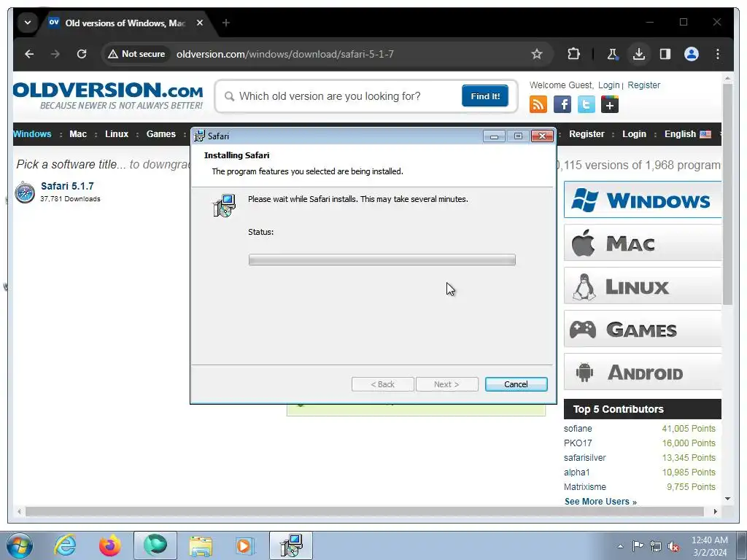Select the Games platform banner
Viewport: 747px width, 560px height.
[x=643, y=329]
